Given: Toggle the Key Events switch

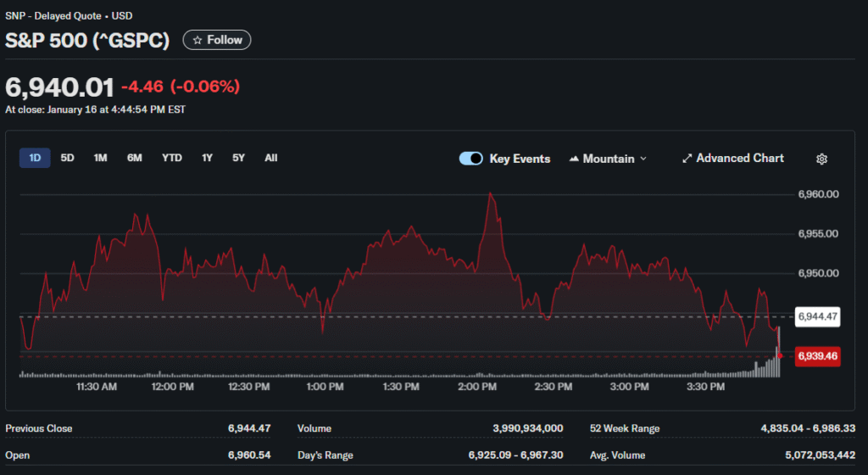Looking at the screenshot, I should click(x=470, y=159).
